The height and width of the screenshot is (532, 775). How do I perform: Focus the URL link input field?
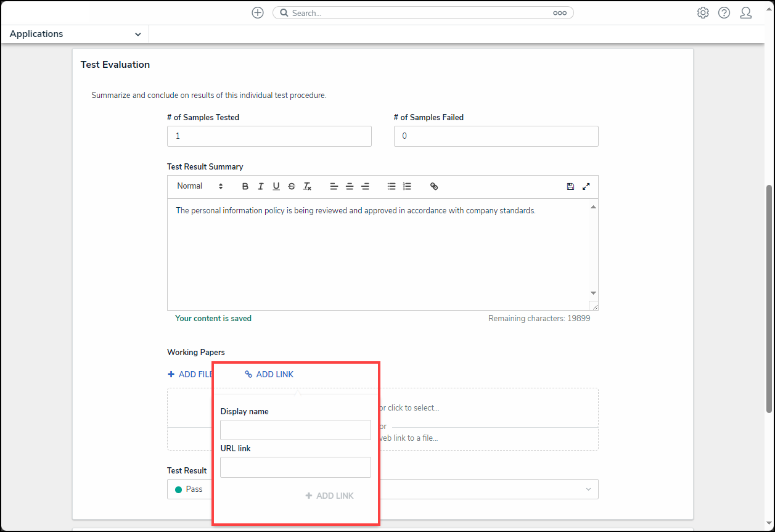click(295, 467)
